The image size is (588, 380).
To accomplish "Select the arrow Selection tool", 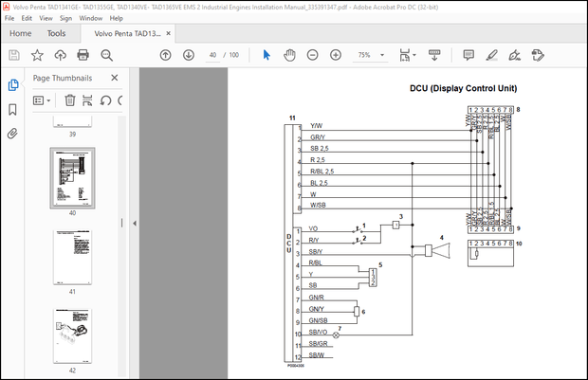I will click(x=266, y=55).
